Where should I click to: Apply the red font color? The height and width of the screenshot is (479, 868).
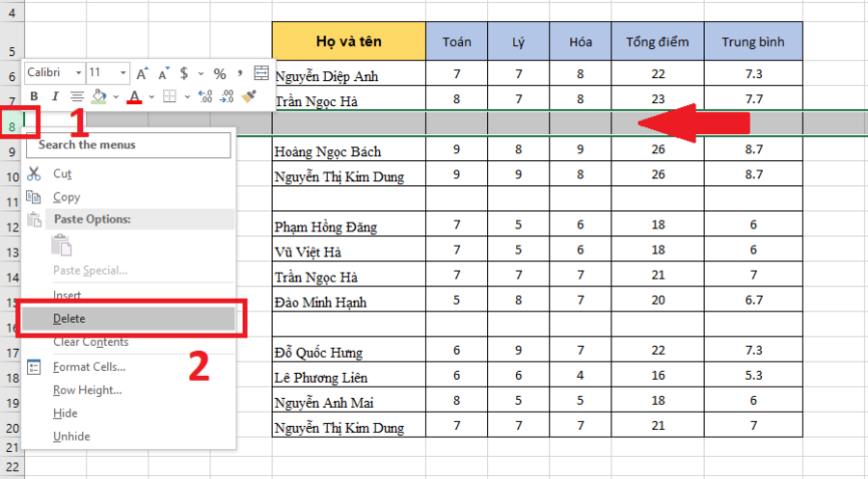(134, 96)
